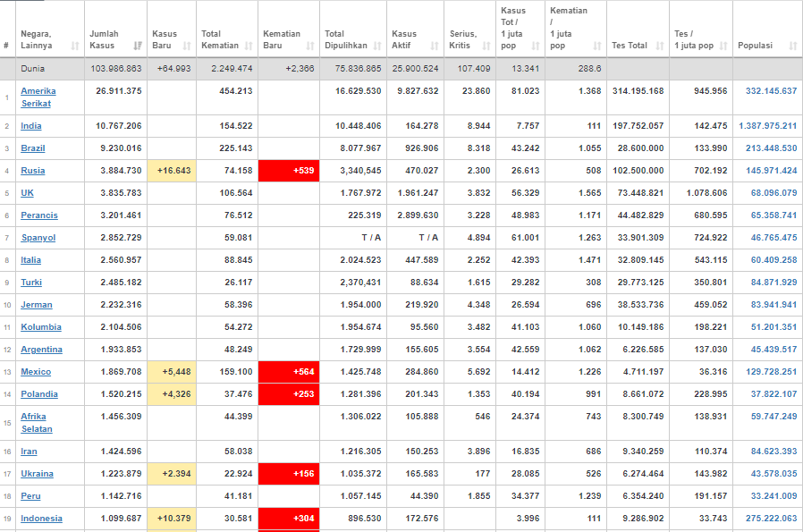Screen dimensions: 803x532
Task: Open the Mexico country link
Action: coord(36,372)
